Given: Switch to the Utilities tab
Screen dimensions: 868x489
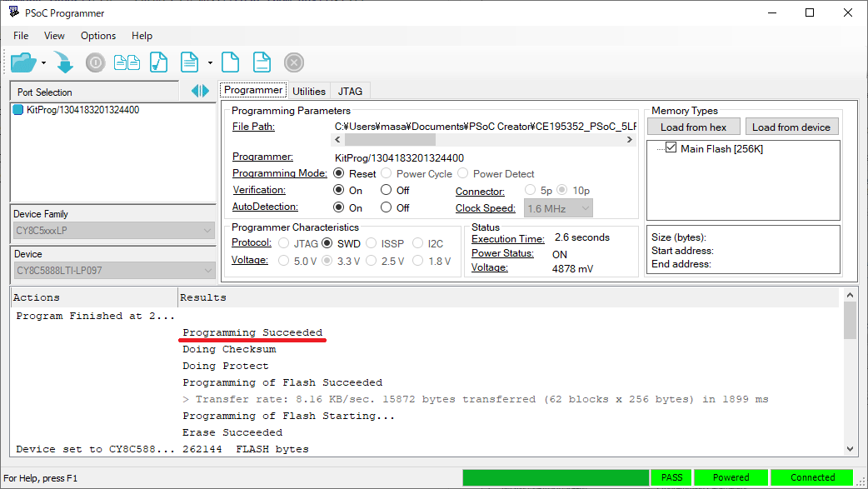Looking at the screenshot, I should click(309, 92).
